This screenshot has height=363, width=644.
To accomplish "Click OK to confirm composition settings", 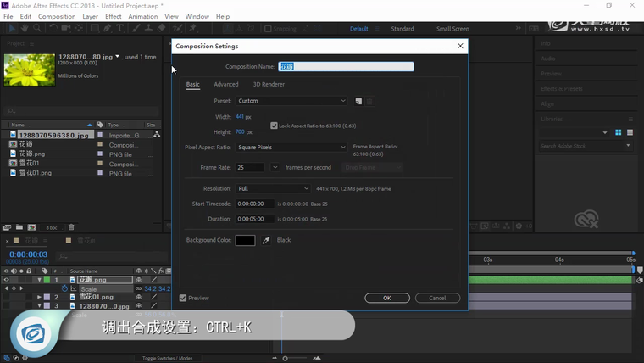I will click(x=386, y=298).
